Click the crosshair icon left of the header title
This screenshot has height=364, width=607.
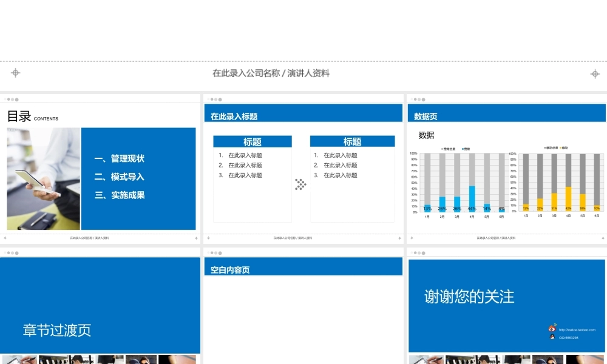coord(16,73)
